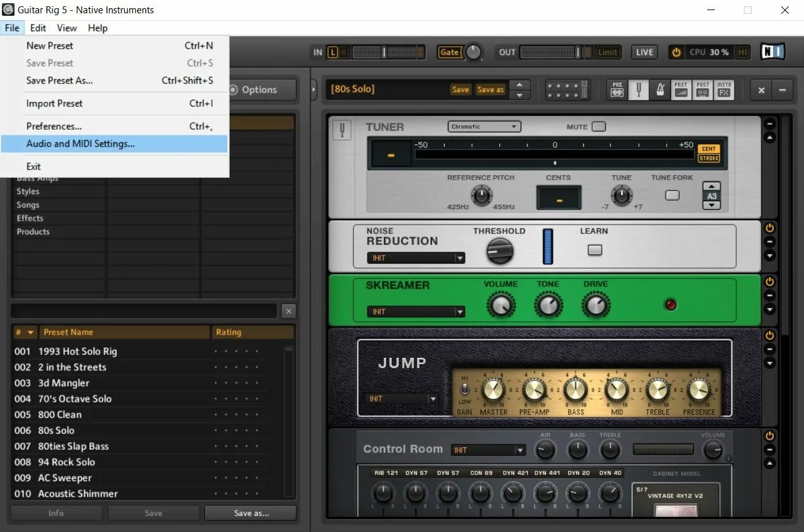Minimize the Noise Reduction module

pos(770,242)
